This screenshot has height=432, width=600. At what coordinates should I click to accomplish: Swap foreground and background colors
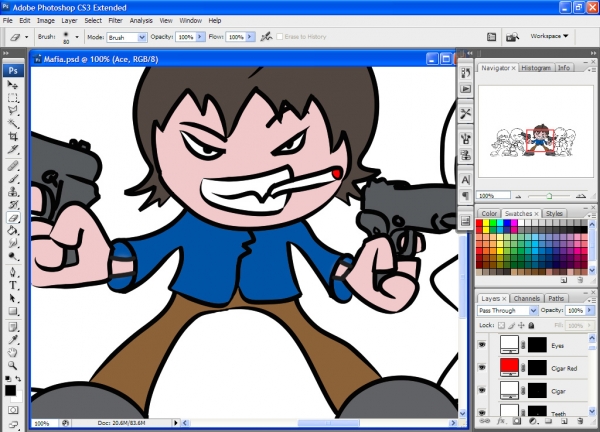(x=18, y=378)
